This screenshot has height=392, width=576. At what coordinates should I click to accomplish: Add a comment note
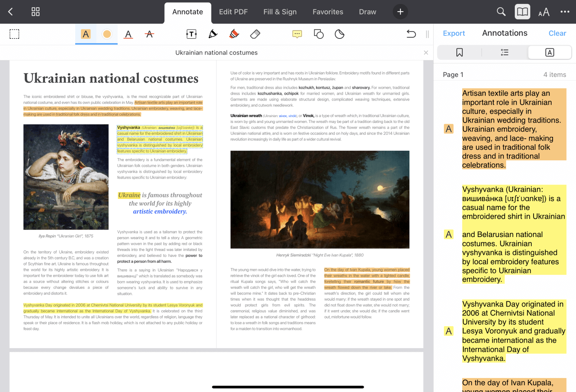[x=297, y=34]
